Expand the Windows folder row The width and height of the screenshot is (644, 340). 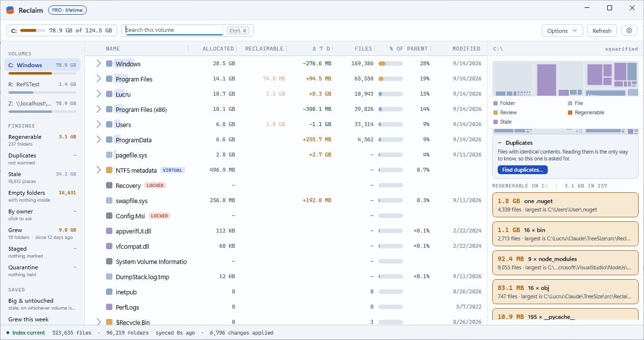coord(98,63)
